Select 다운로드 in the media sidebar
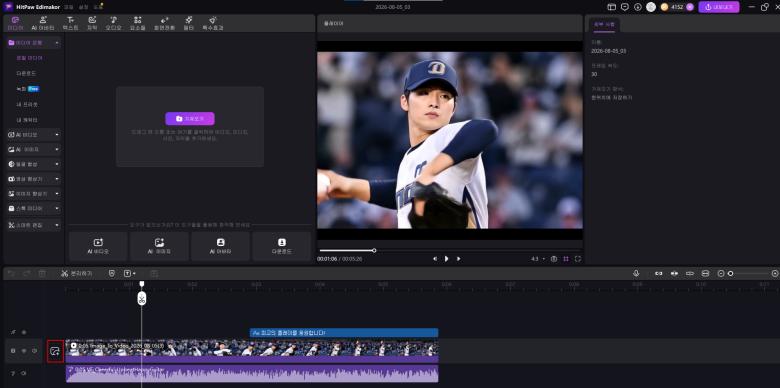The image size is (780, 388). pos(26,74)
